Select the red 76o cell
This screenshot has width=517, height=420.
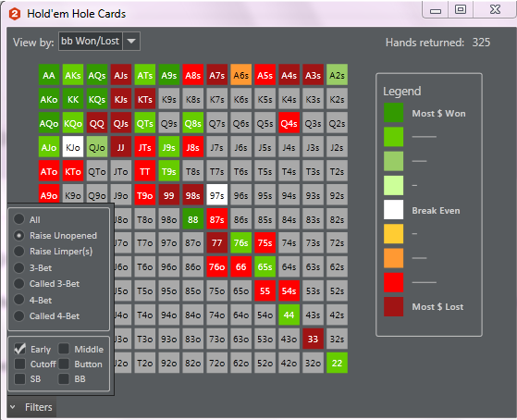tap(217, 266)
